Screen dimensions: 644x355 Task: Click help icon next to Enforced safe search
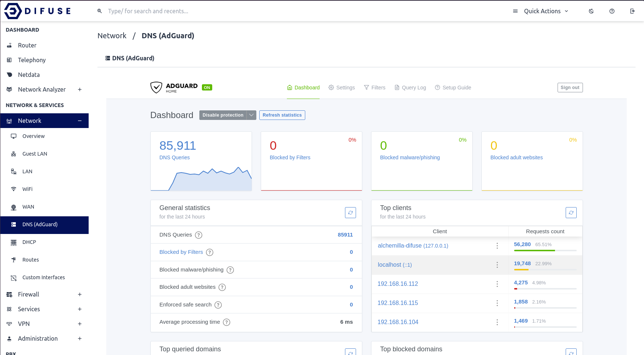click(x=218, y=305)
